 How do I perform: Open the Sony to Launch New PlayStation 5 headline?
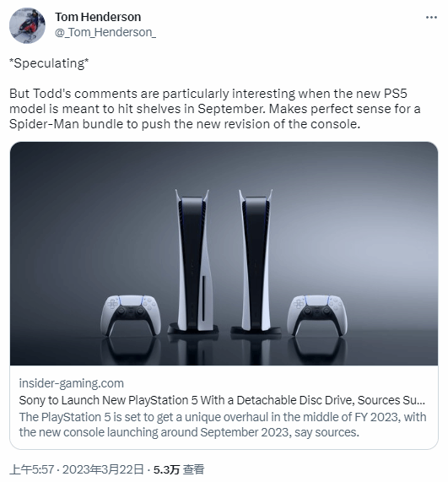222,400
